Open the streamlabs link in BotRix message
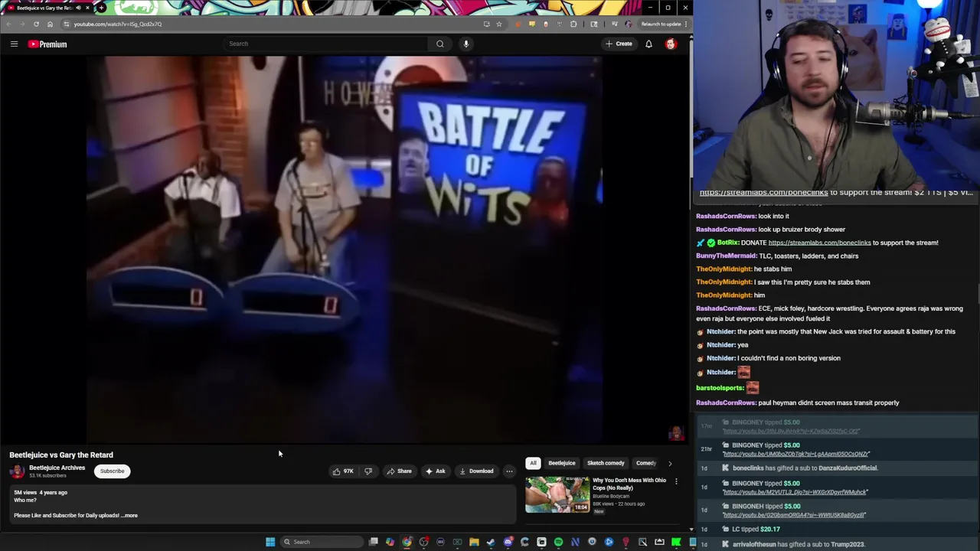The height and width of the screenshot is (551, 980). [819, 243]
